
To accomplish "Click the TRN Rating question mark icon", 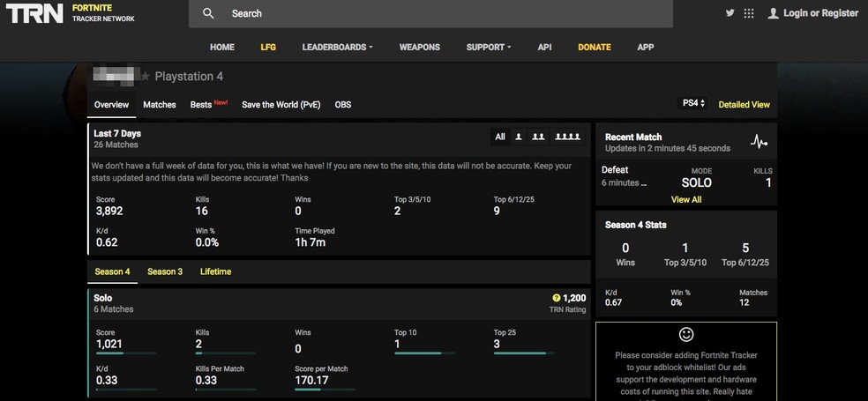I will tap(557, 298).
